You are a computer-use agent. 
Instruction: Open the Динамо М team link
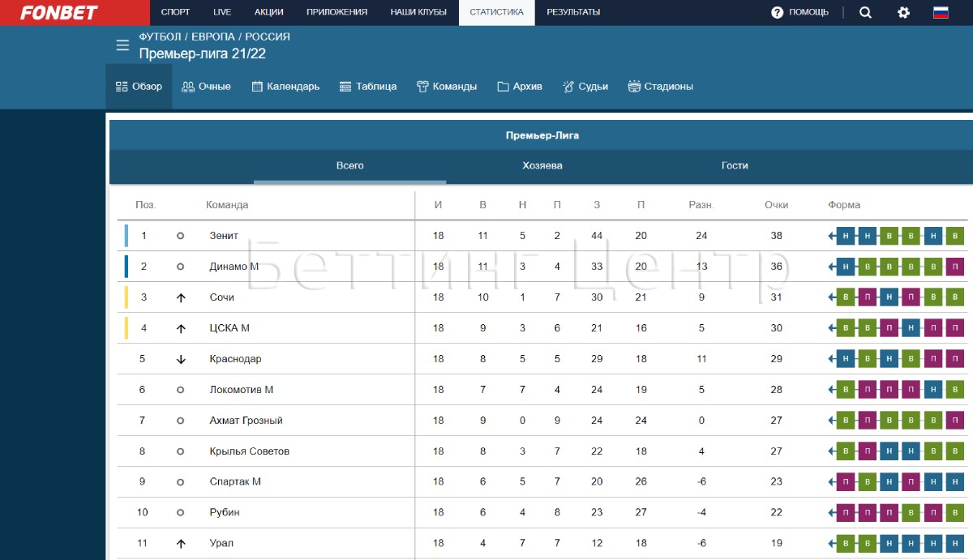point(234,267)
